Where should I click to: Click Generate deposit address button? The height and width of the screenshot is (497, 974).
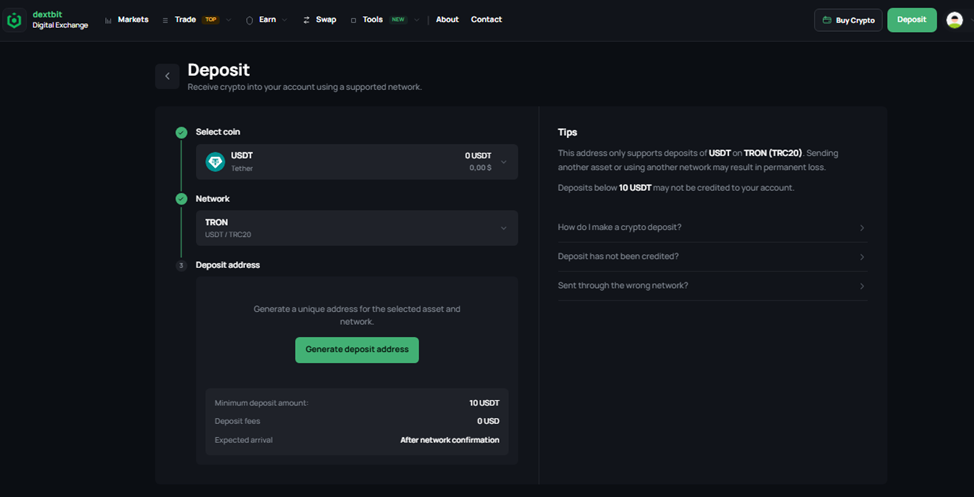357,350
